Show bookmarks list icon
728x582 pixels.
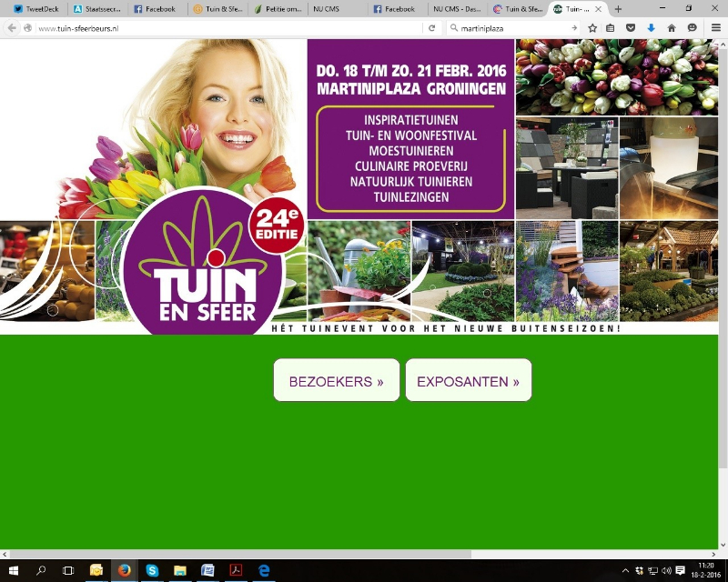point(611,28)
